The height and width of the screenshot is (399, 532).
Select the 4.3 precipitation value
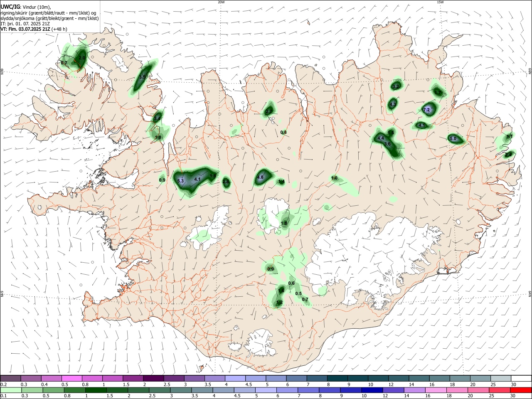click(393, 104)
